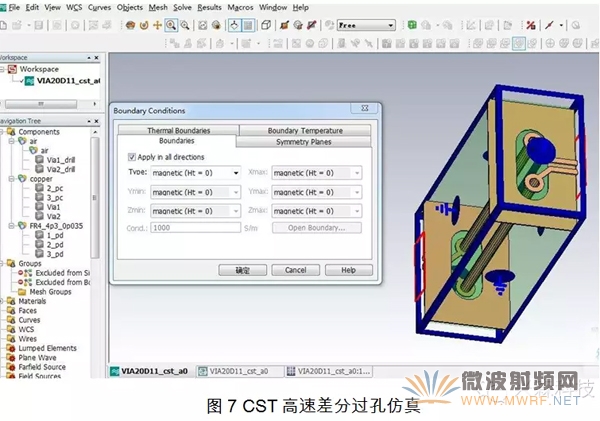The height and width of the screenshot is (421, 600).
Task: Select Curves in navigation tree
Action: click(29, 320)
